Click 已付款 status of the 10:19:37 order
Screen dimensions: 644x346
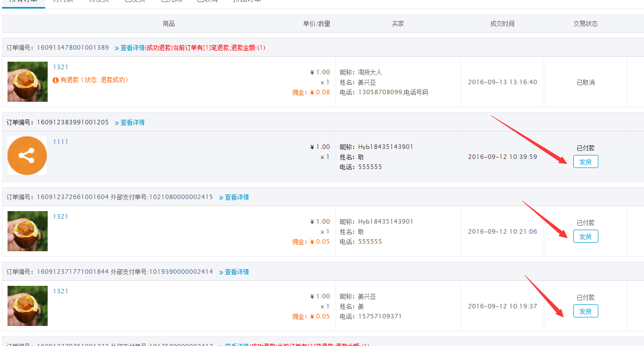(x=585, y=297)
